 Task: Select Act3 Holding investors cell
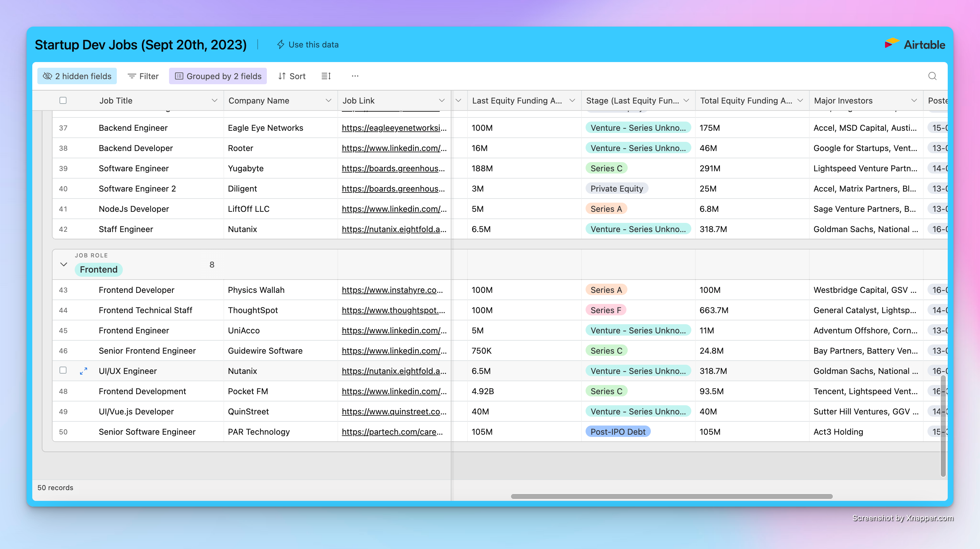click(x=866, y=432)
